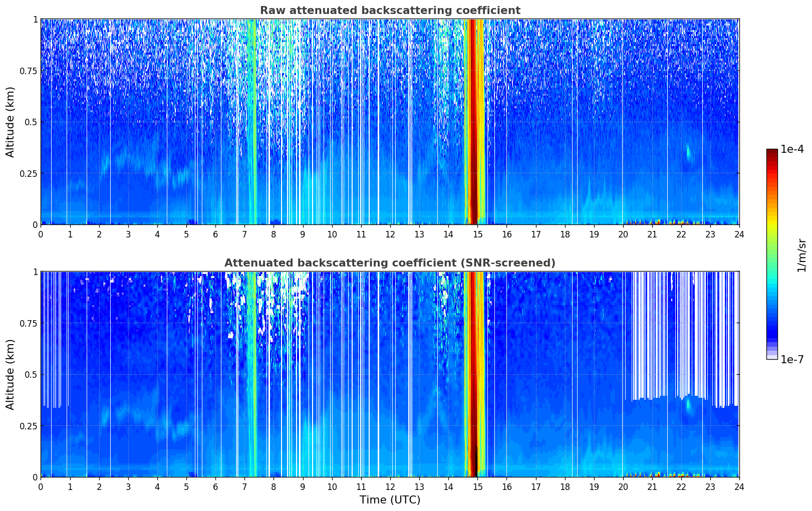812x511 pixels.
Task: Click the "Attenuated backscattering coefficient (SNR-screened)" title
Action: click(390, 263)
